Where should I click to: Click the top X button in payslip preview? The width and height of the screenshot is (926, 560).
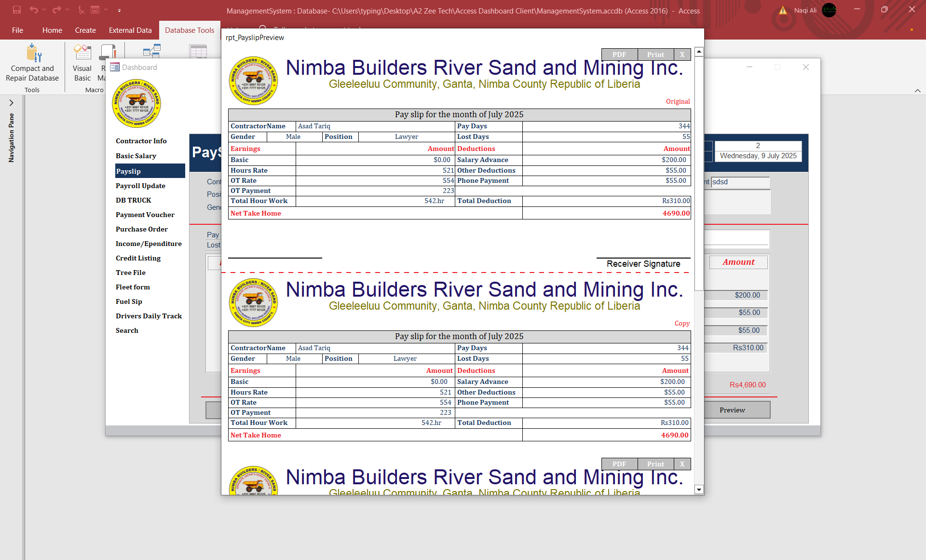point(682,55)
